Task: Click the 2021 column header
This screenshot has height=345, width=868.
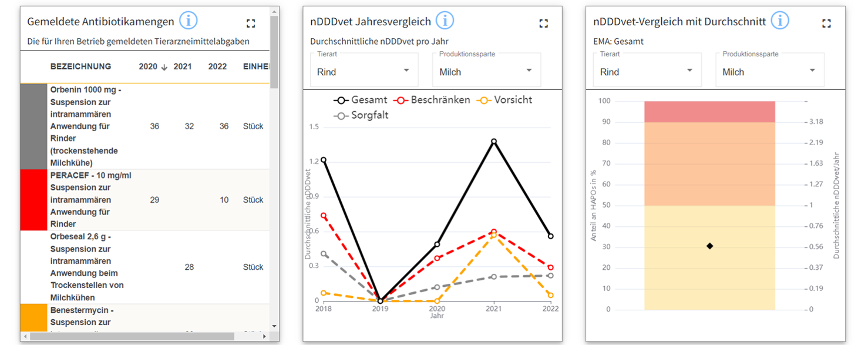Action: coord(183,67)
